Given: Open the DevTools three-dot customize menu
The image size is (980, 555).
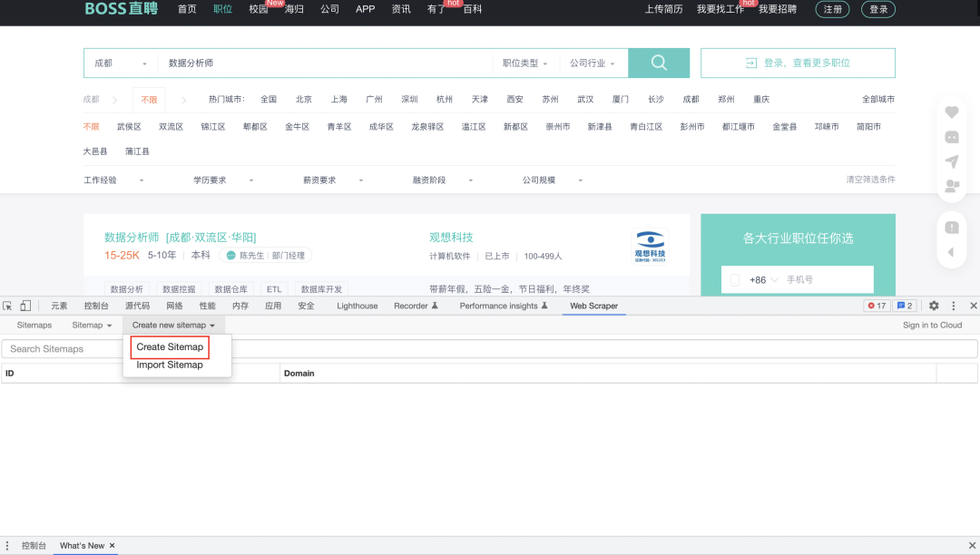Looking at the screenshot, I should 954,306.
